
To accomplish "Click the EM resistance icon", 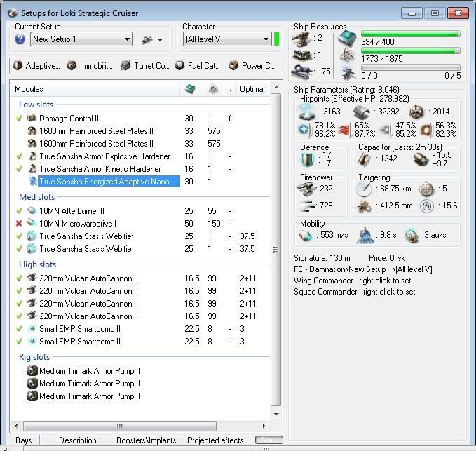I will point(304,130).
